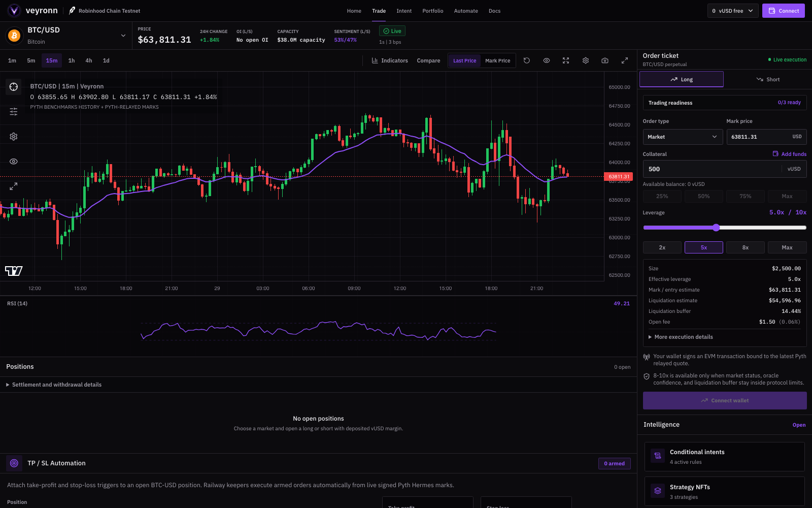Select Last Price toggle
The height and width of the screenshot is (508, 812).
[x=464, y=60]
